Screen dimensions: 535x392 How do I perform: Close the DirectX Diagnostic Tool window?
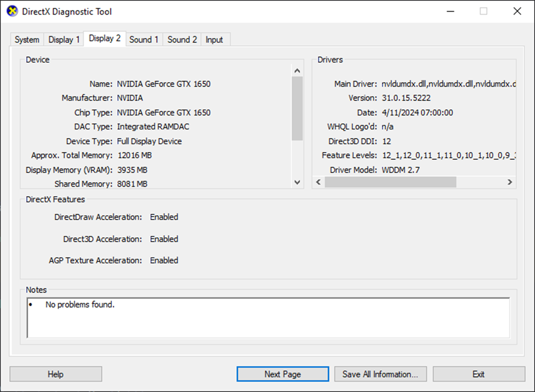coord(517,11)
